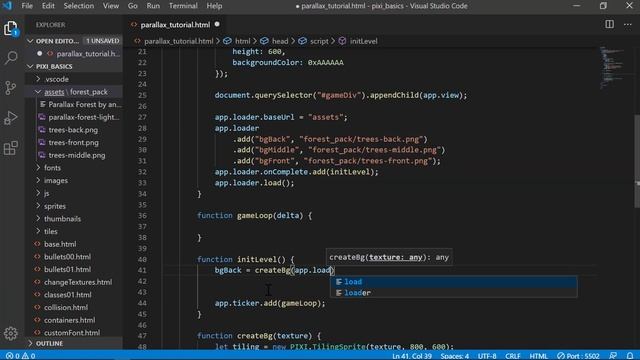The width and height of the screenshot is (640, 360).
Task: Click Port : 5502 Live Server entry
Action: (x=578, y=356)
